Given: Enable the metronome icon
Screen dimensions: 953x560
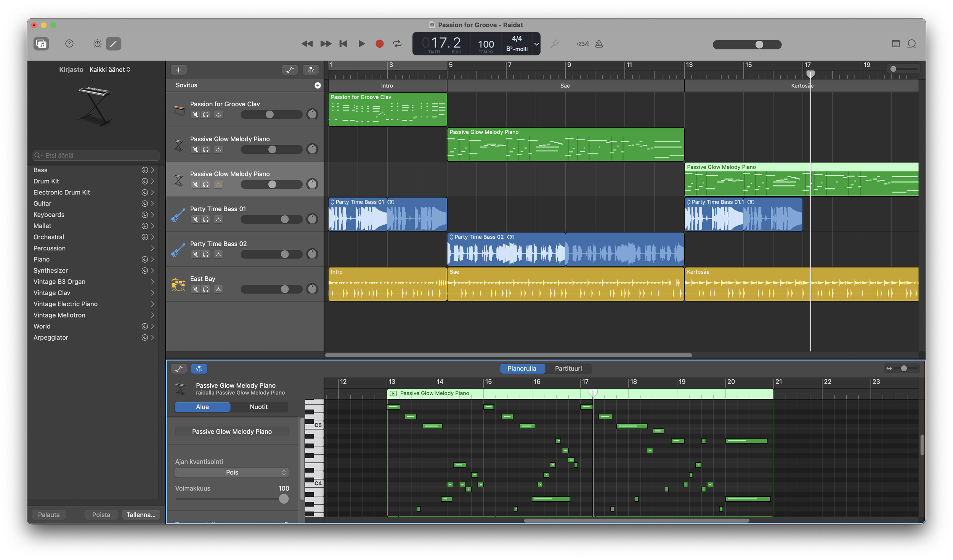Looking at the screenshot, I should pos(599,43).
